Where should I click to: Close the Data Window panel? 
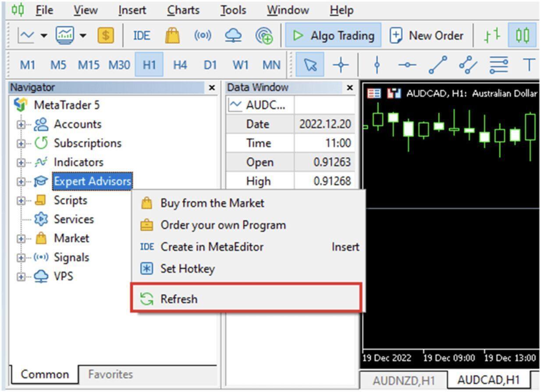point(350,88)
